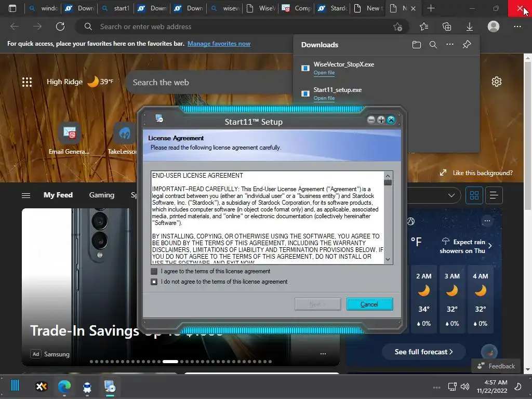Search downloads with magnifier icon
This screenshot has height=399, width=532.
tap(433, 45)
